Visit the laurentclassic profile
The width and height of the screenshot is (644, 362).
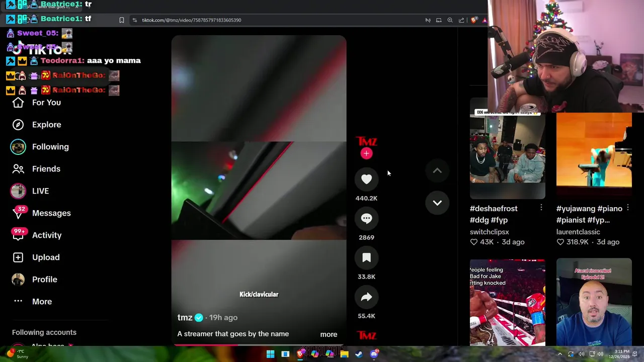coord(578,232)
